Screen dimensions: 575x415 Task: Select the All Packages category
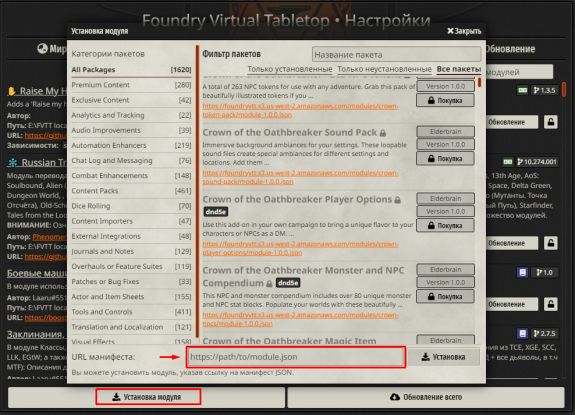[131, 70]
